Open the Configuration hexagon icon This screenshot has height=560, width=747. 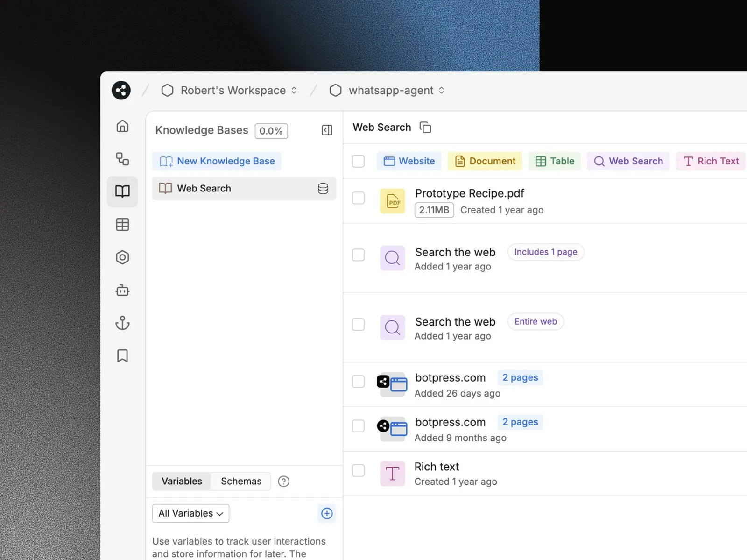click(122, 257)
